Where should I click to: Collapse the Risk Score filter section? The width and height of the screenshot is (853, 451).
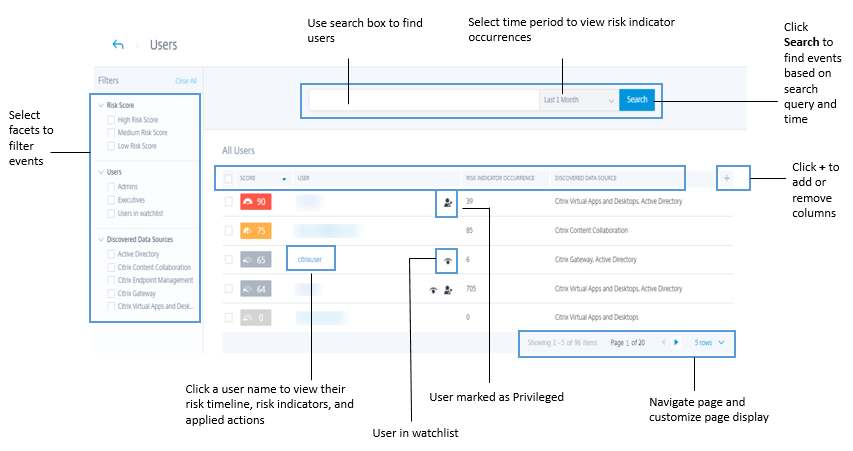(x=101, y=104)
